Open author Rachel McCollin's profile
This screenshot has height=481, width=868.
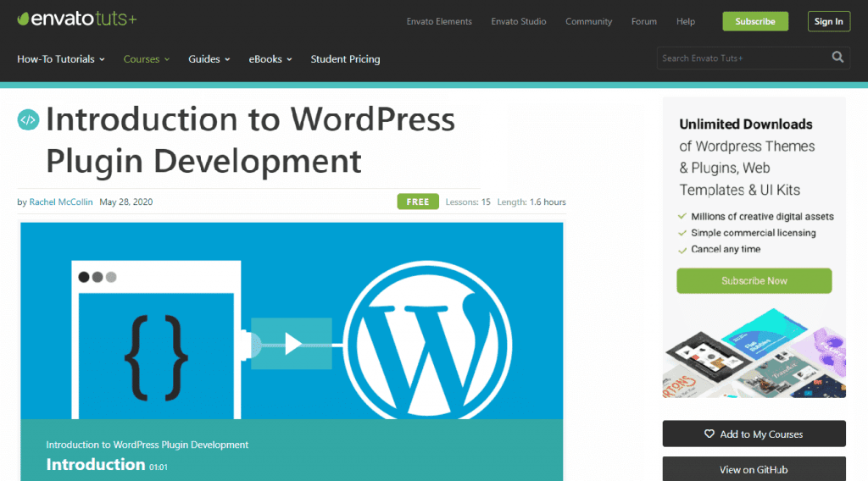(61, 202)
